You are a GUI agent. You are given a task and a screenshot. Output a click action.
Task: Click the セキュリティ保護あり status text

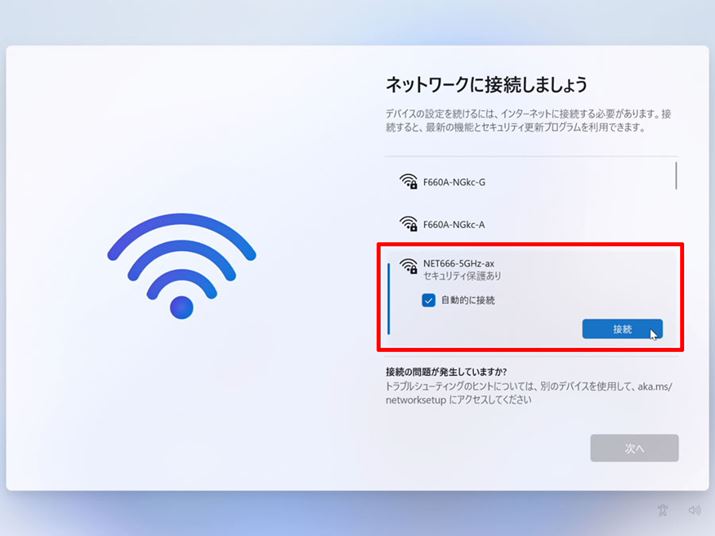(x=462, y=276)
